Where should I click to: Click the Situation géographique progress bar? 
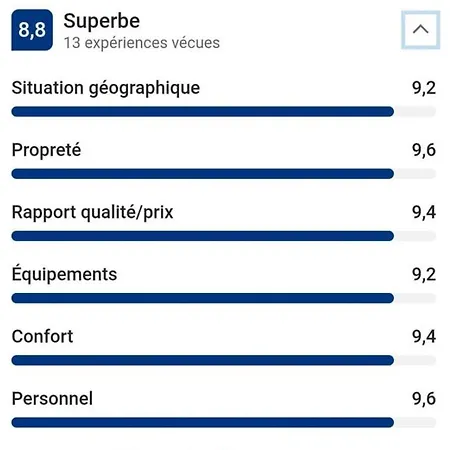click(x=224, y=111)
